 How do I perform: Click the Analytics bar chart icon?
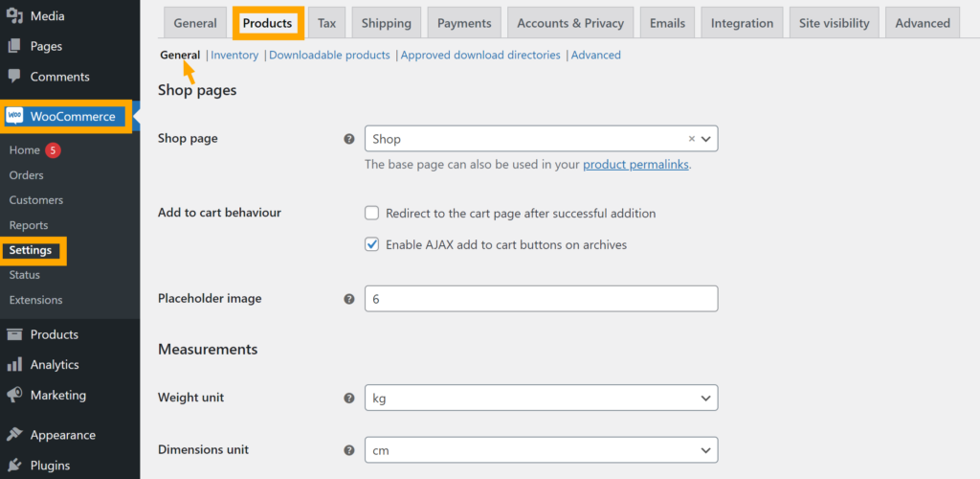(x=14, y=365)
